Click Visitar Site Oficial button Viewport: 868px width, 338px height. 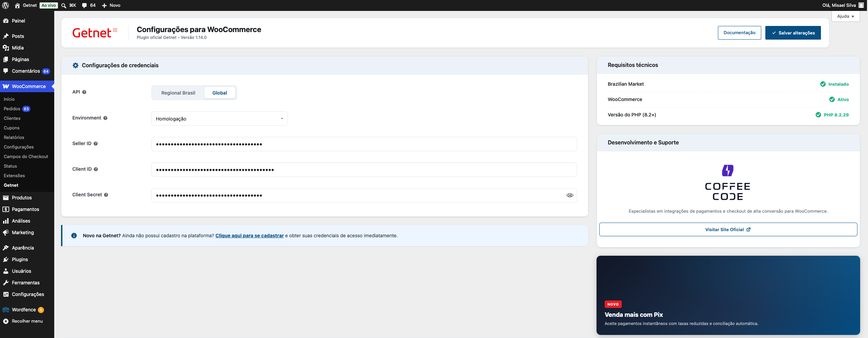[x=728, y=229]
